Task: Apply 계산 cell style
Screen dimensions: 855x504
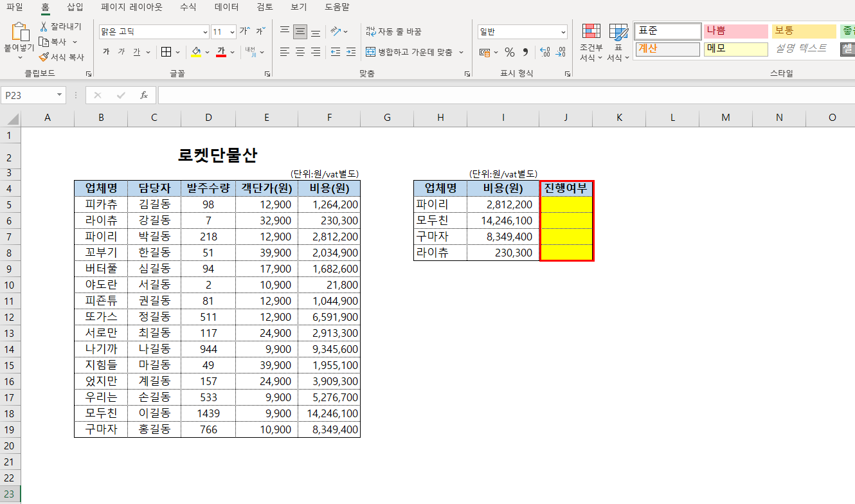Action: [x=667, y=50]
